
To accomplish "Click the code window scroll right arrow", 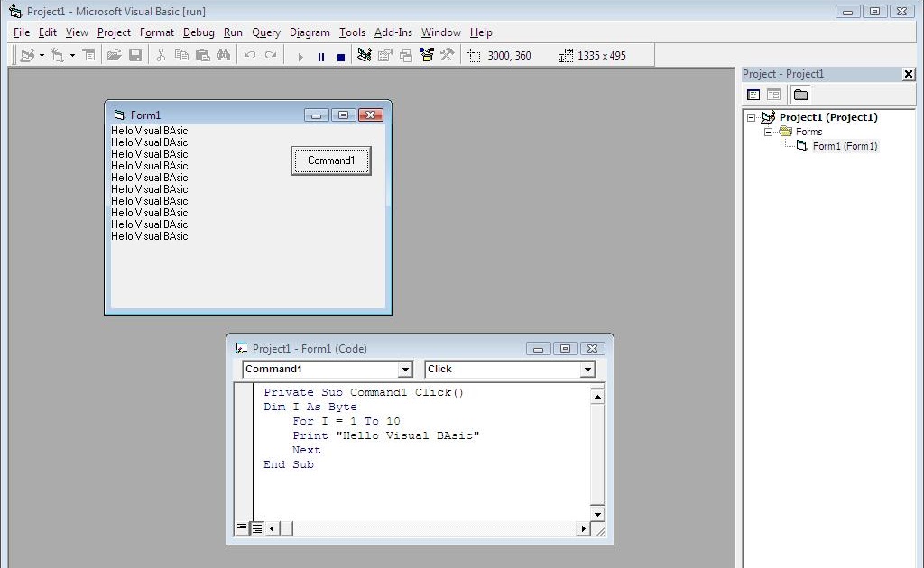I will coord(583,528).
